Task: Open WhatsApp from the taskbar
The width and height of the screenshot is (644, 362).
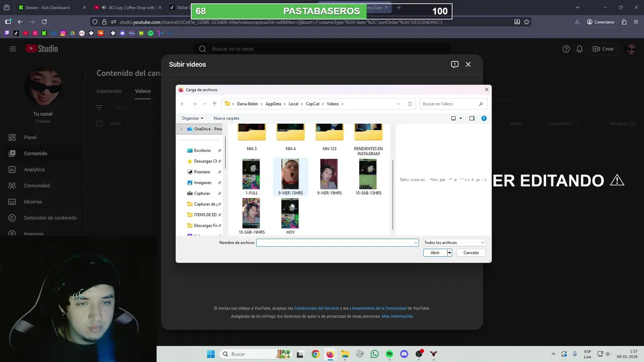Action: [x=374, y=354]
